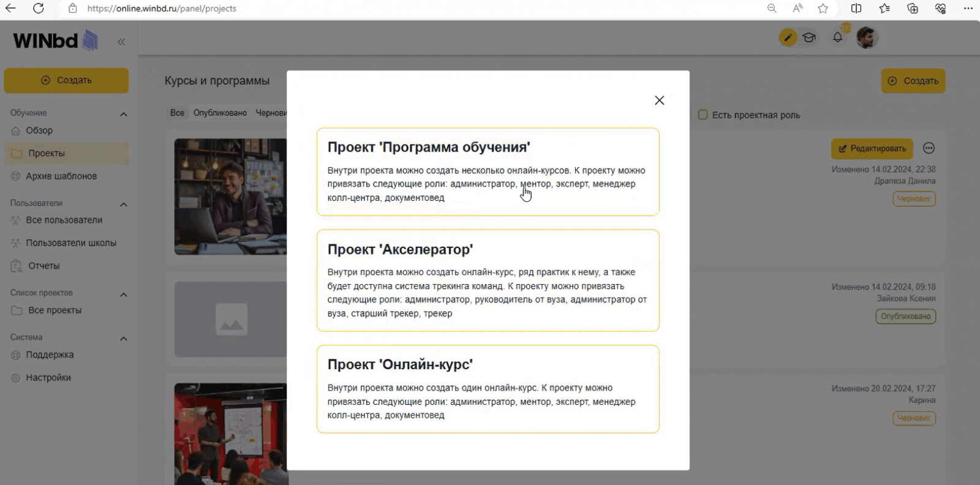Collapse the sidebar with the double chevron
This screenshot has width=980, height=485.
click(121, 42)
